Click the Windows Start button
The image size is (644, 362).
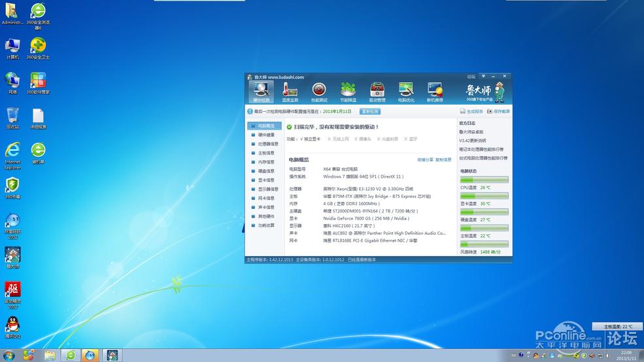pyautogui.click(x=8, y=355)
